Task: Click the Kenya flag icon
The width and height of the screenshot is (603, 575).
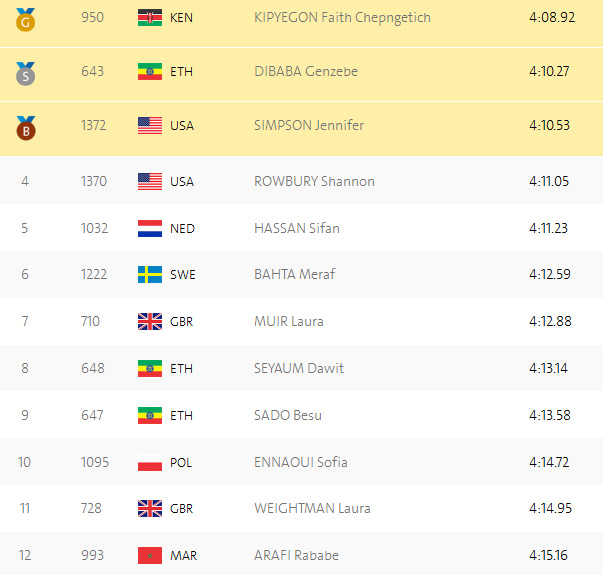Action: click(149, 18)
